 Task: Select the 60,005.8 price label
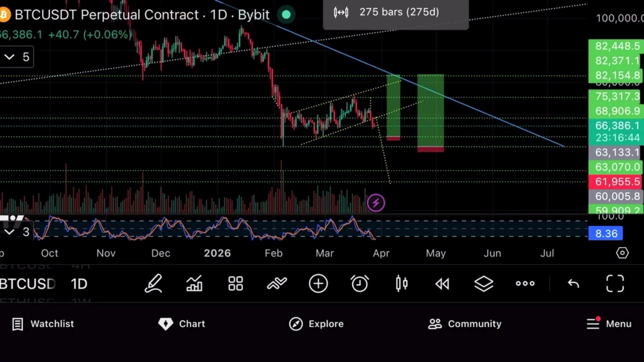click(x=616, y=196)
